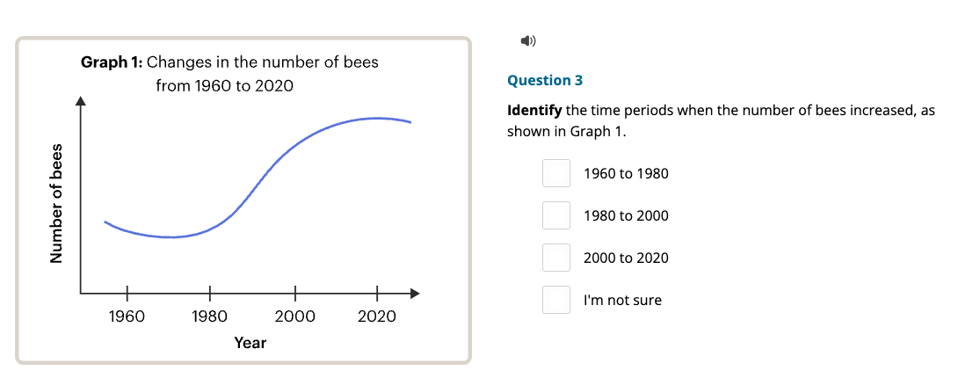The height and width of the screenshot is (378, 980).
Task: Click the '1960 to 1980' answer label
Action: click(x=626, y=174)
